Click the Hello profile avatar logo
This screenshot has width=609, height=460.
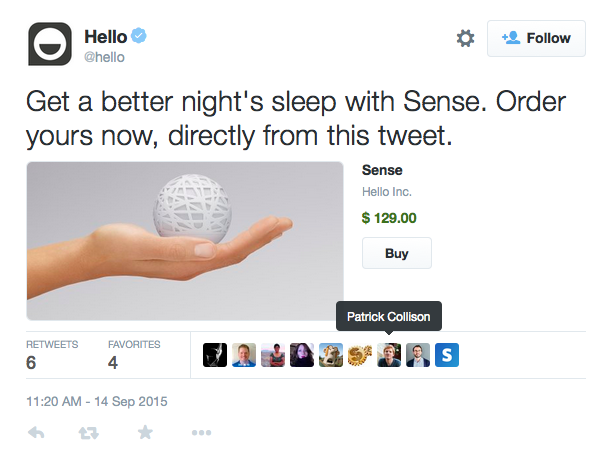click(48, 44)
